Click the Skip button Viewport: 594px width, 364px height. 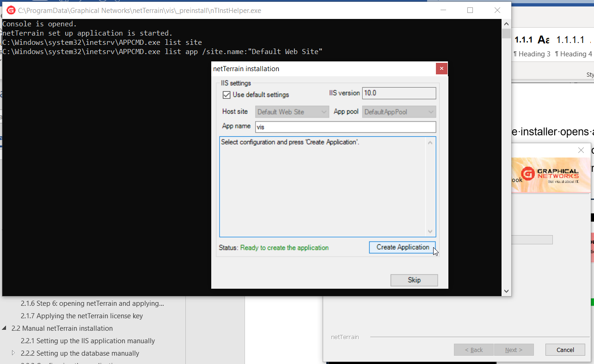[x=414, y=280]
